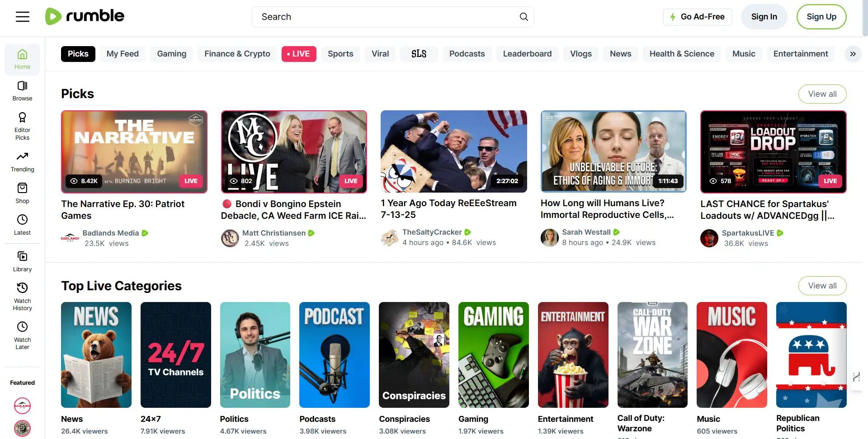Image resolution: width=868 pixels, height=439 pixels.
Task: Open the Viral tab
Action: [380, 54]
